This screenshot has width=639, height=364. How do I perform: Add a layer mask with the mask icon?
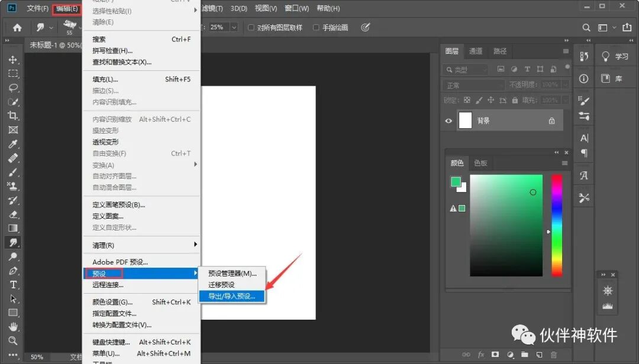click(495, 355)
